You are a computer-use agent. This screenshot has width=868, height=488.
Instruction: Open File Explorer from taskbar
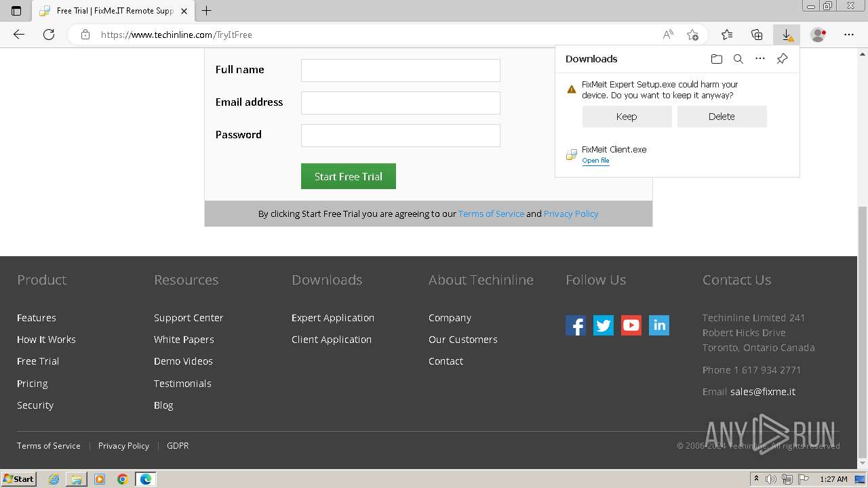click(77, 479)
